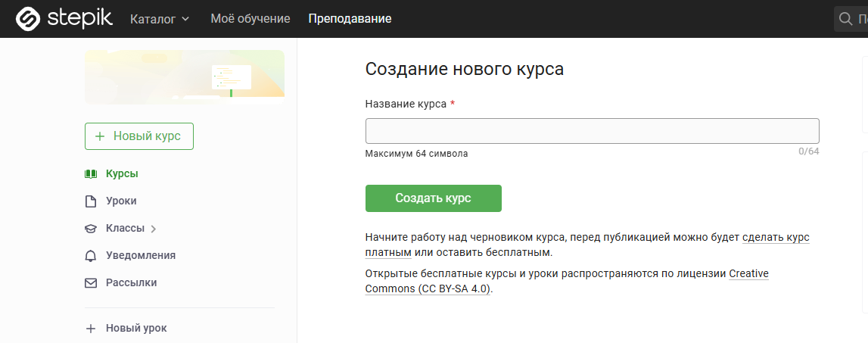Follow the сделать курс платным link

[x=776, y=237]
